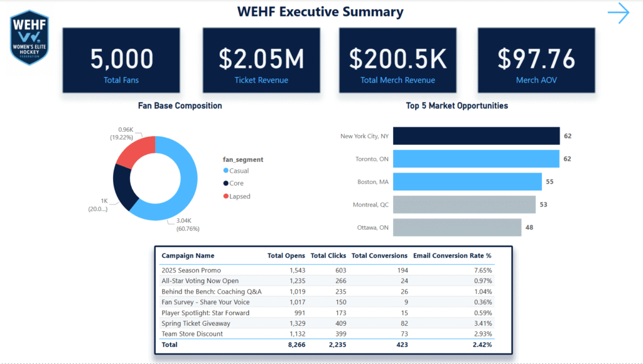
Task: Select the Team Store Discount row
Action: [327, 334]
